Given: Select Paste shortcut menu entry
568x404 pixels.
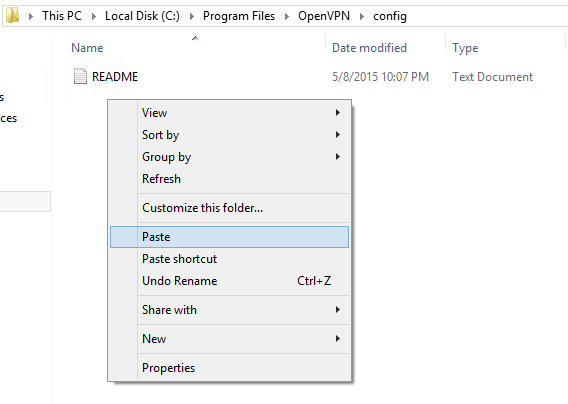Looking at the screenshot, I should (230, 259).
